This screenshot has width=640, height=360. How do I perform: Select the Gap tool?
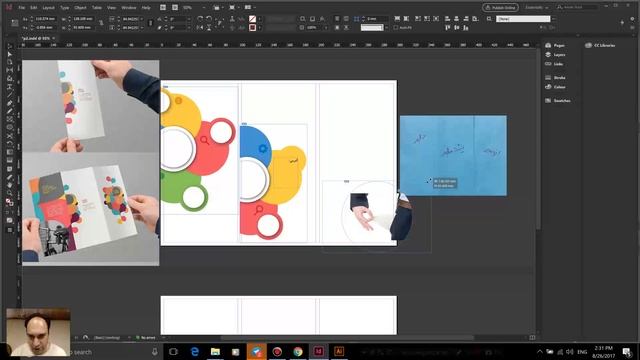[x=10, y=70]
